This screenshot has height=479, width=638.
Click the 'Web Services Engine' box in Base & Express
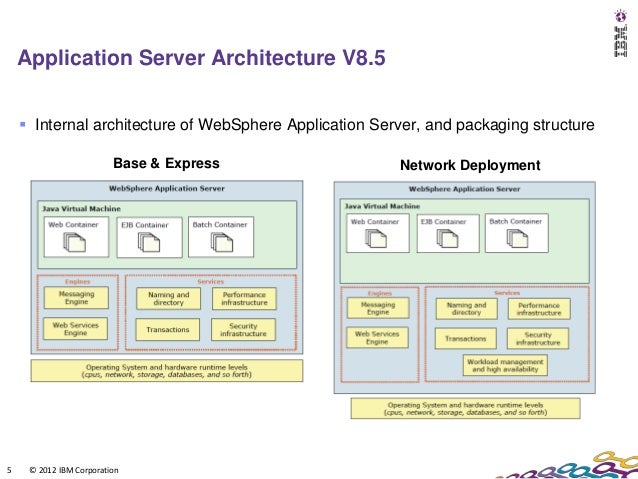click(76, 329)
